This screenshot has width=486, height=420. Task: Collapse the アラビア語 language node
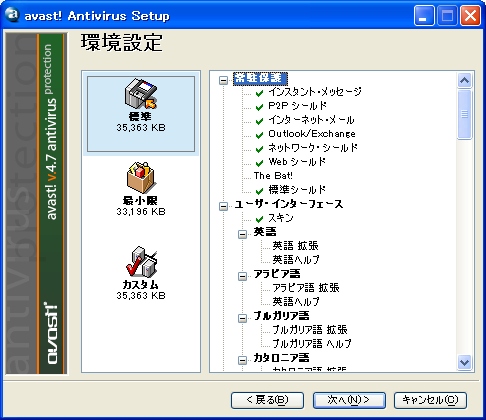click(242, 276)
